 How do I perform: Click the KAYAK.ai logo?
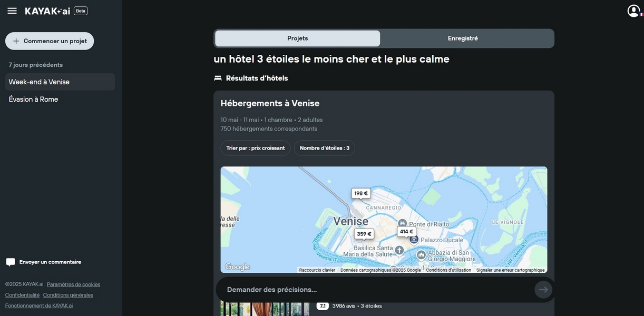click(47, 11)
